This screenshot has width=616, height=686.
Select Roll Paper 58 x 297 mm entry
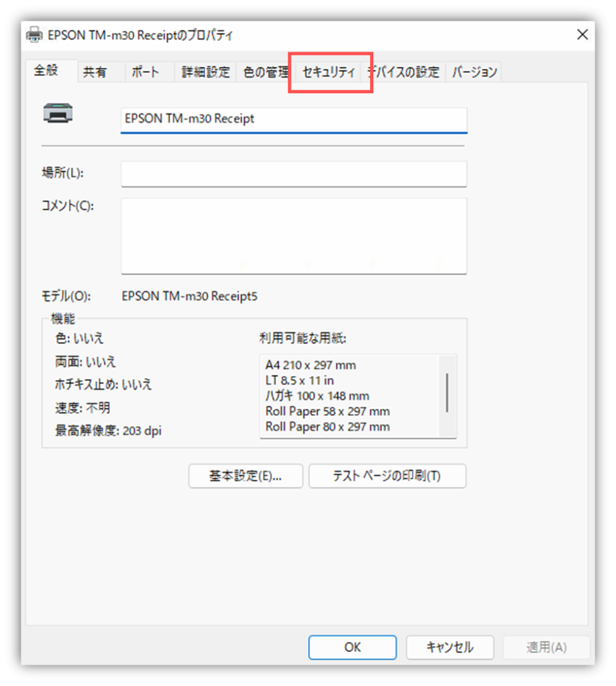(x=328, y=411)
